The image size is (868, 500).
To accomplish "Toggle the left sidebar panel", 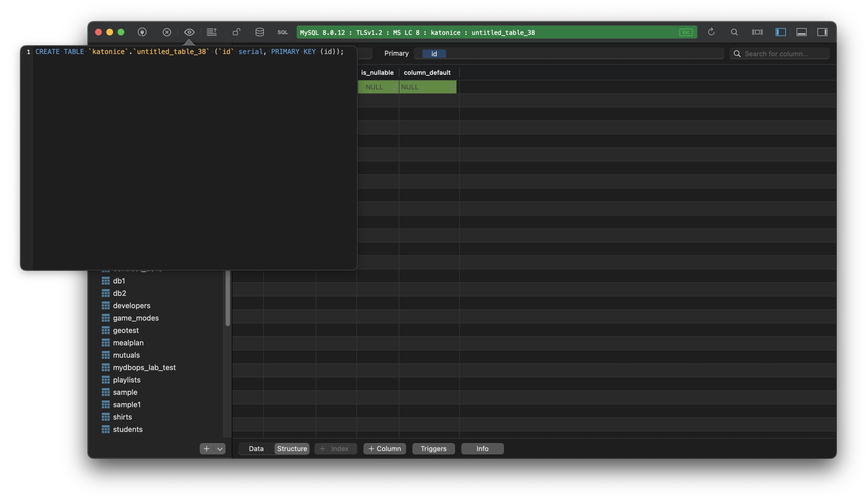I will coord(781,32).
